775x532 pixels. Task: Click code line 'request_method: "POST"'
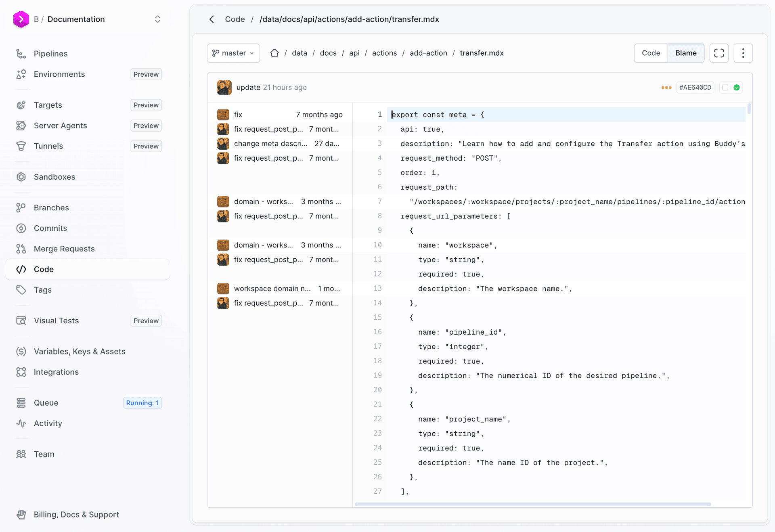(x=450, y=158)
